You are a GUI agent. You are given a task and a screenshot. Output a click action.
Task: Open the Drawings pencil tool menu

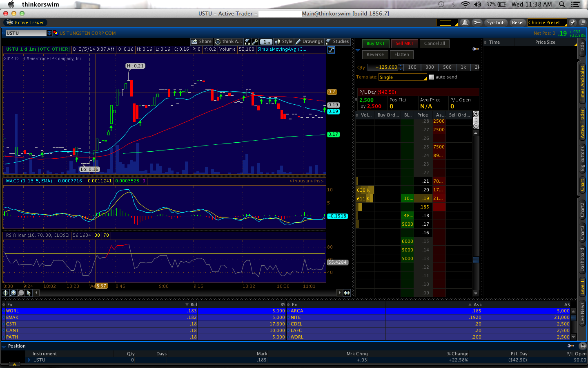(309, 42)
